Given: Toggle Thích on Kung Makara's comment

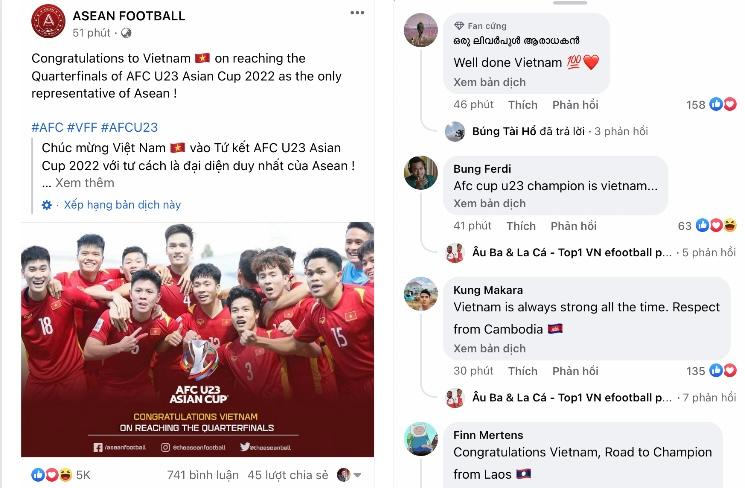Looking at the screenshot, I should [x=523, y=371].
